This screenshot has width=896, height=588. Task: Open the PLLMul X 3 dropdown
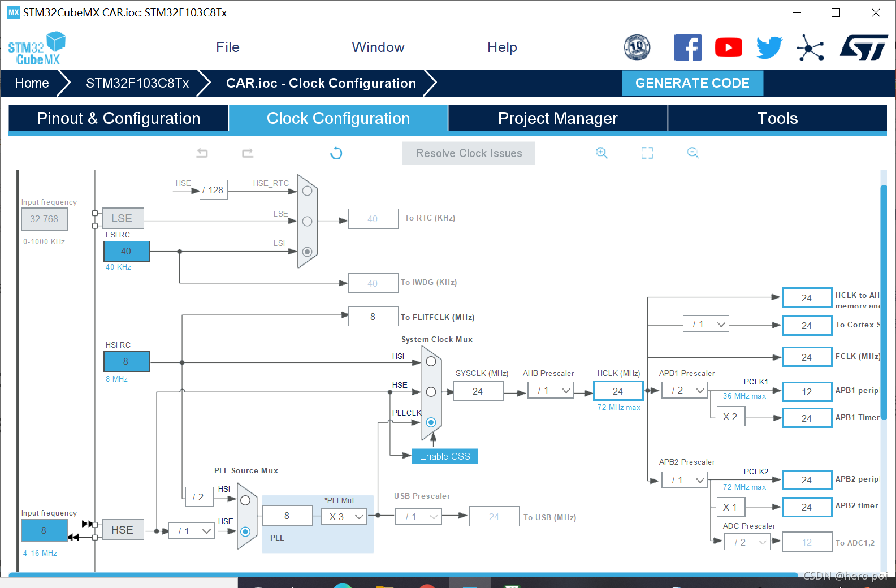pyautogui.click(x=344, y=517)
